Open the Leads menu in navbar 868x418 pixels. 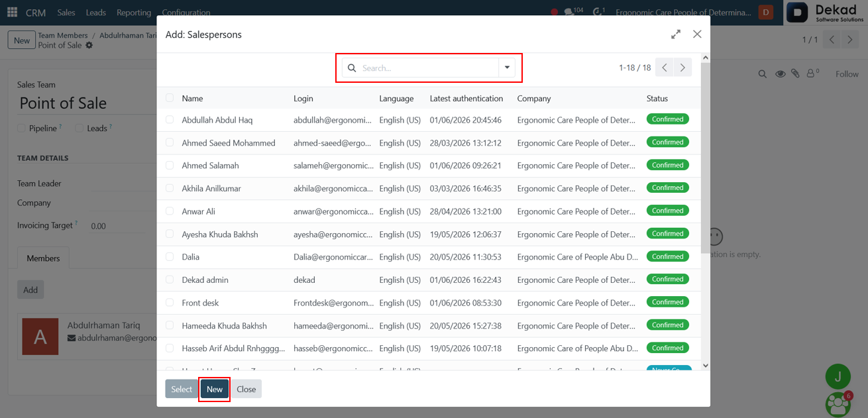(x=96, y=12)
